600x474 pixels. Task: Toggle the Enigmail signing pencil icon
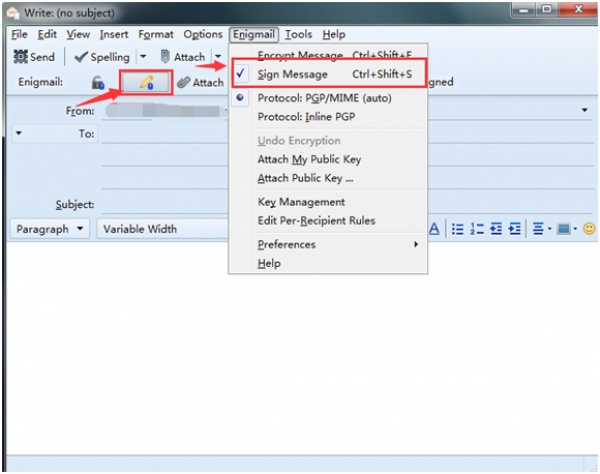coord(146,82)
